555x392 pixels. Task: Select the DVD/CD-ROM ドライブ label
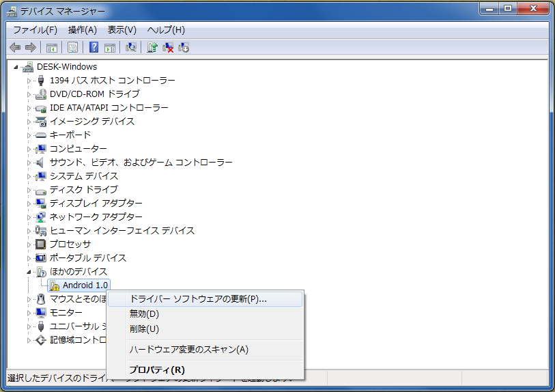[95, 94]
